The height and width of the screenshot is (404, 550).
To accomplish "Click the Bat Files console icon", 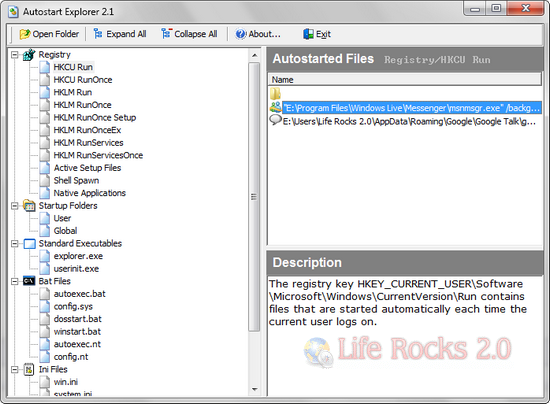I will point(29,281).
